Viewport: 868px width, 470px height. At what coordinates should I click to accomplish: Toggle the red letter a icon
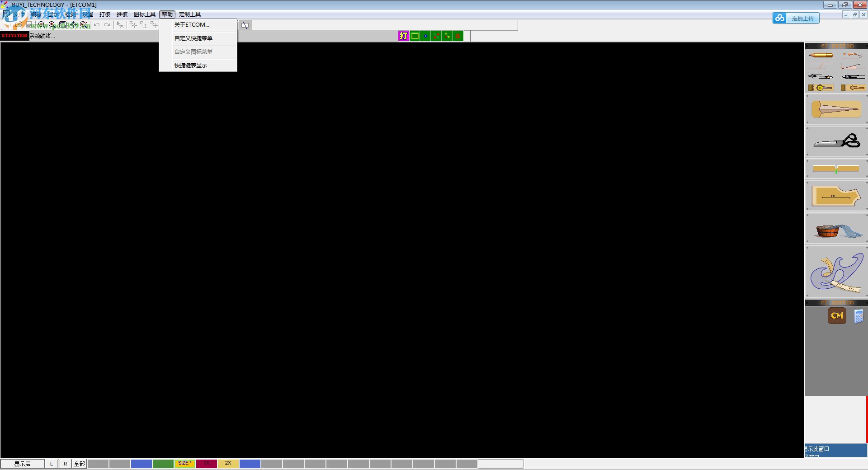458,36
